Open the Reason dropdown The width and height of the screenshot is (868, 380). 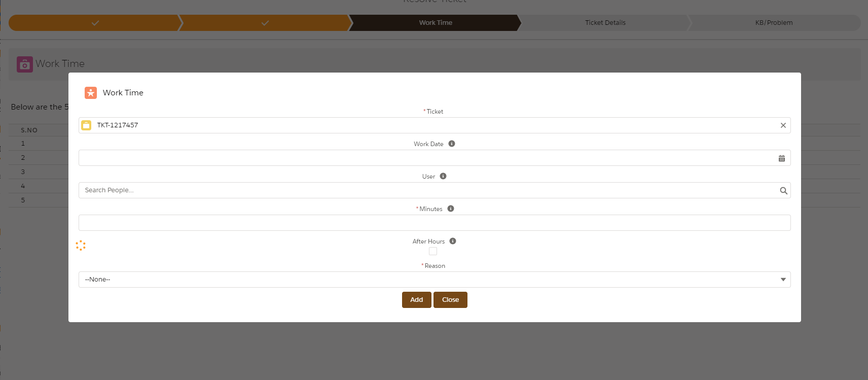click(x=435, y=280)
